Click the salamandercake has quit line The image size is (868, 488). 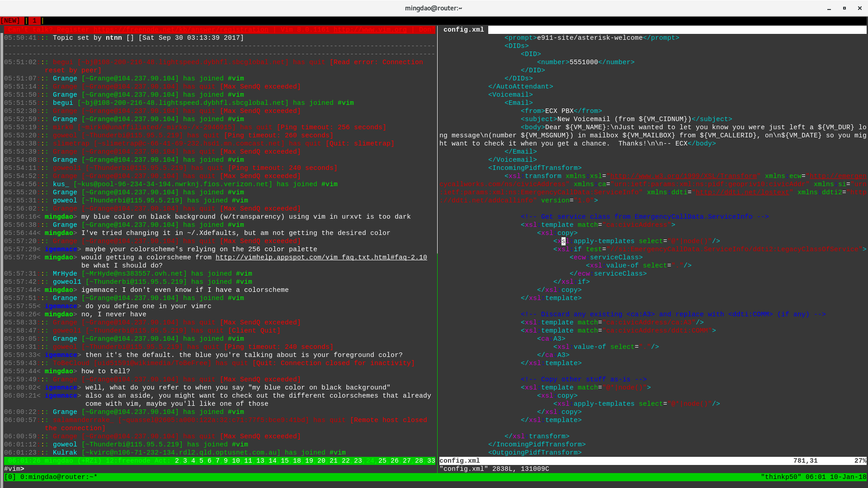(216, 424)
